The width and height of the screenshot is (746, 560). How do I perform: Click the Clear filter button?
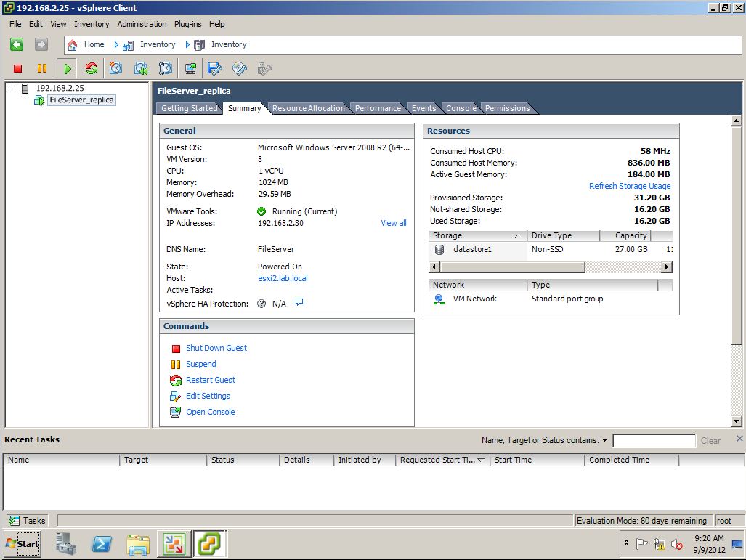coord(710,441)
